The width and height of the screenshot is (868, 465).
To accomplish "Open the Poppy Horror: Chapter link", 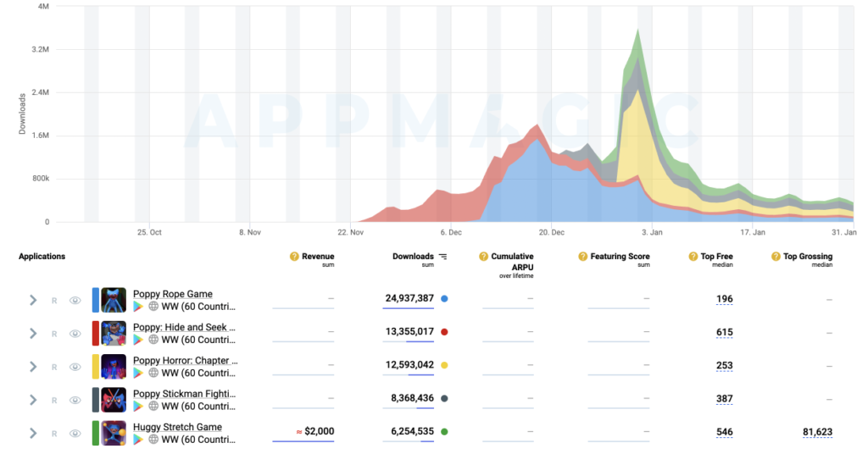I will click(x=186, y=361).
